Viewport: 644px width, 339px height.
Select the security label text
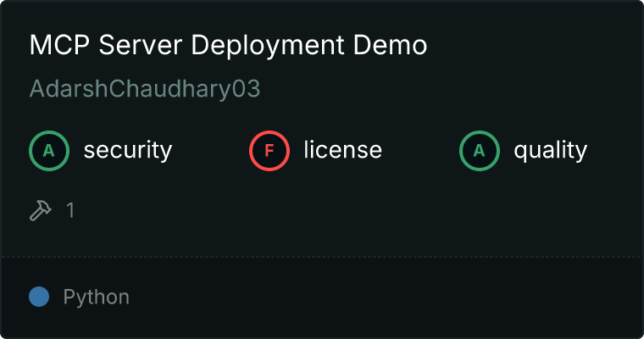[x=127, y=151]
